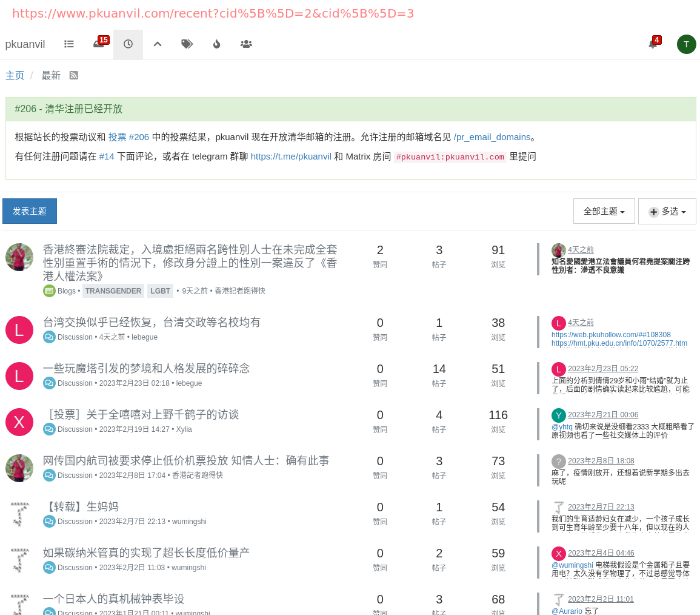
Task: Click the top topics chevron icon
Action: [157, 44]
